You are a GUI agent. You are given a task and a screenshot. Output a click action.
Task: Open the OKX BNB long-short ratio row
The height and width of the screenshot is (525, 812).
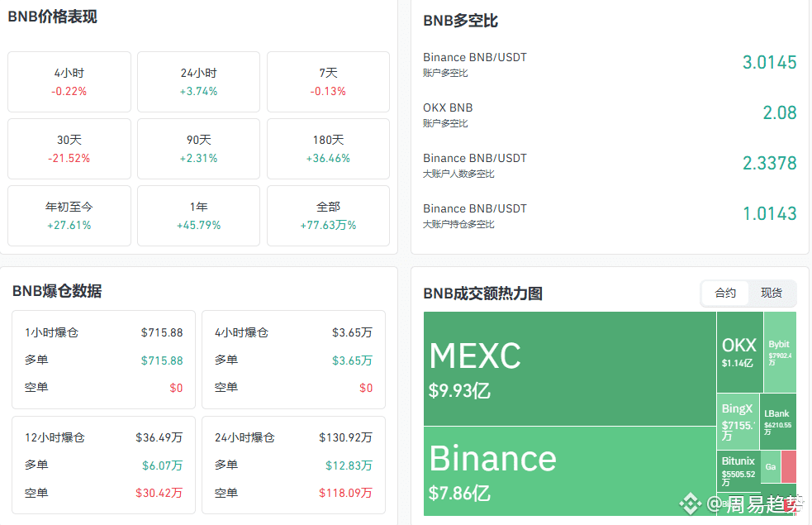[610, 115]
